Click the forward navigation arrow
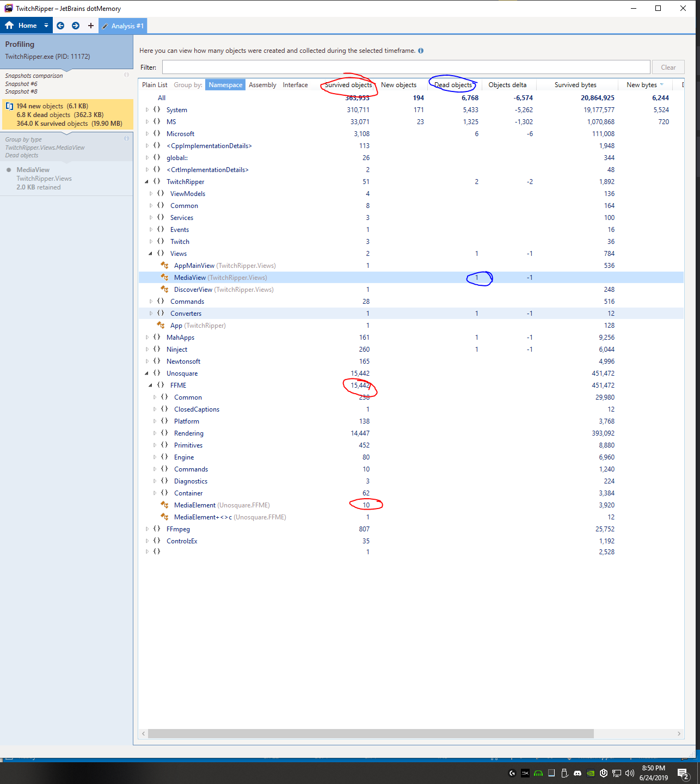 [75, 26]
